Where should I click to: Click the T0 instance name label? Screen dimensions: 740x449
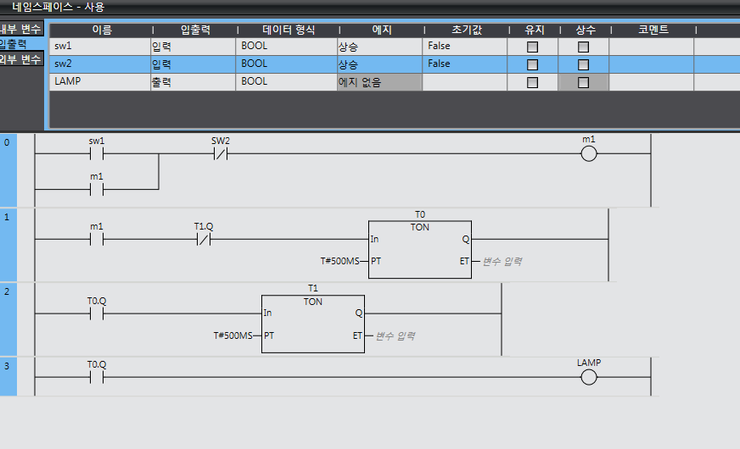pos(420,214)
